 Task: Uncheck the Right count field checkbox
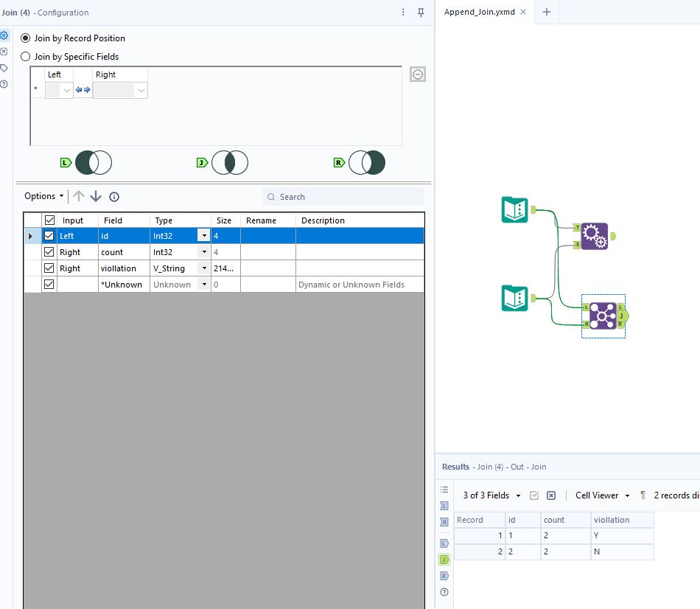click(x=49, y=251)
